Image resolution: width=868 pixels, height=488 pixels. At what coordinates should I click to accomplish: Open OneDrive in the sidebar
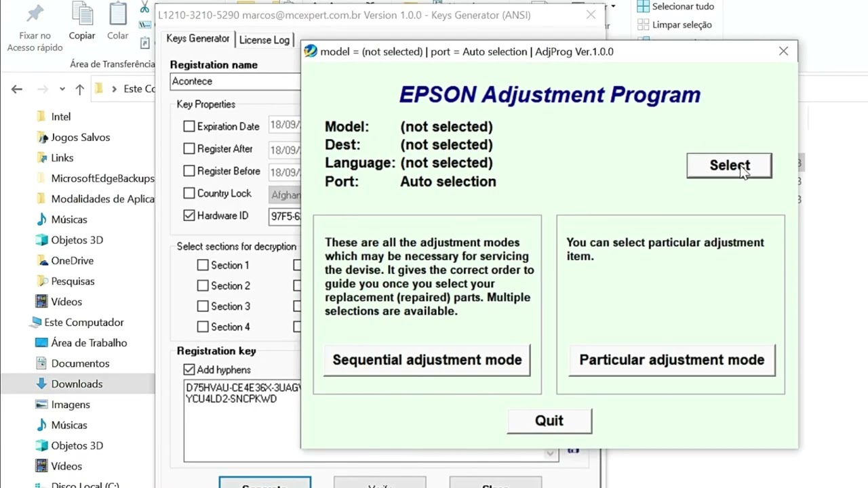click(73, 260)
